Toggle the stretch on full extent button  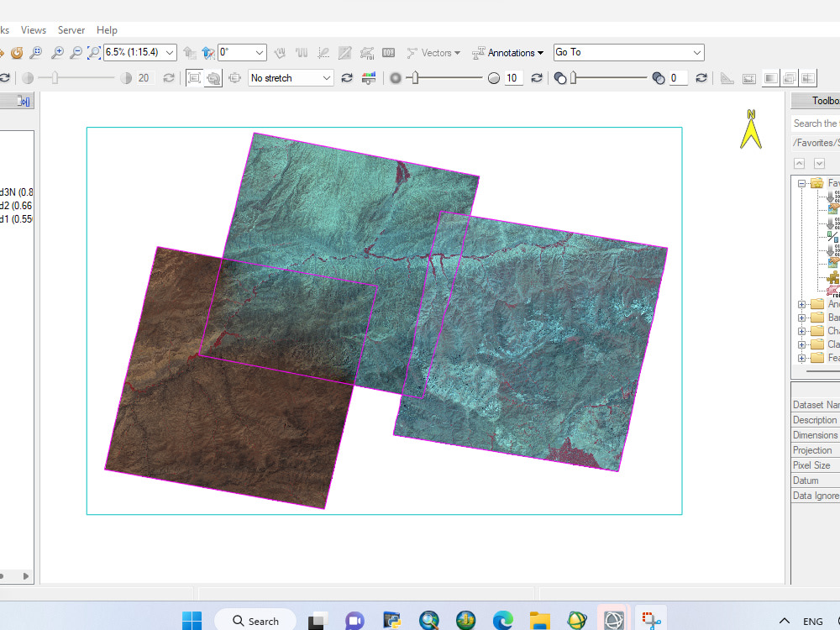(213, 78)
